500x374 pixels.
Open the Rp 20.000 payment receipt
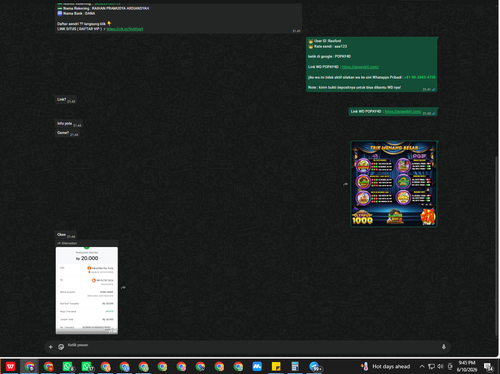[87, 290]
